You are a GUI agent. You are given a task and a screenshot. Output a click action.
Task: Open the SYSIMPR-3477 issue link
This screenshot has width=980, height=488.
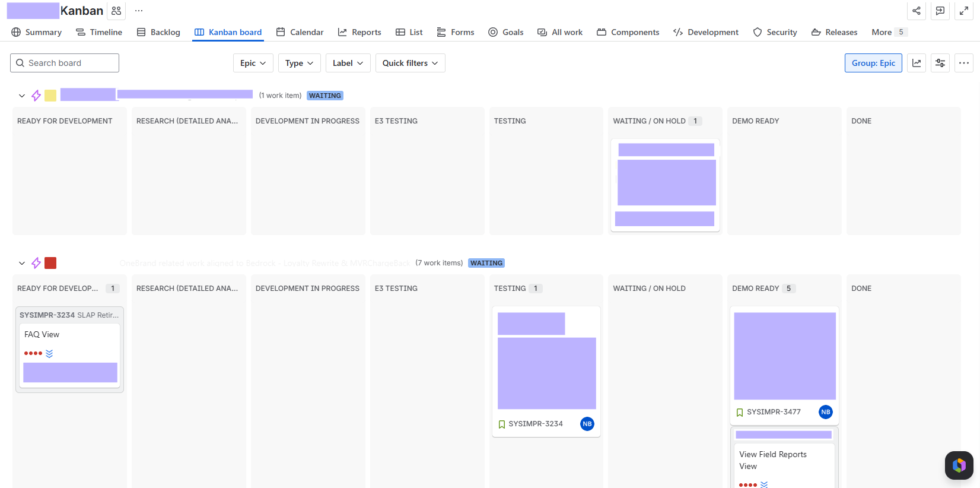(774, 412)
